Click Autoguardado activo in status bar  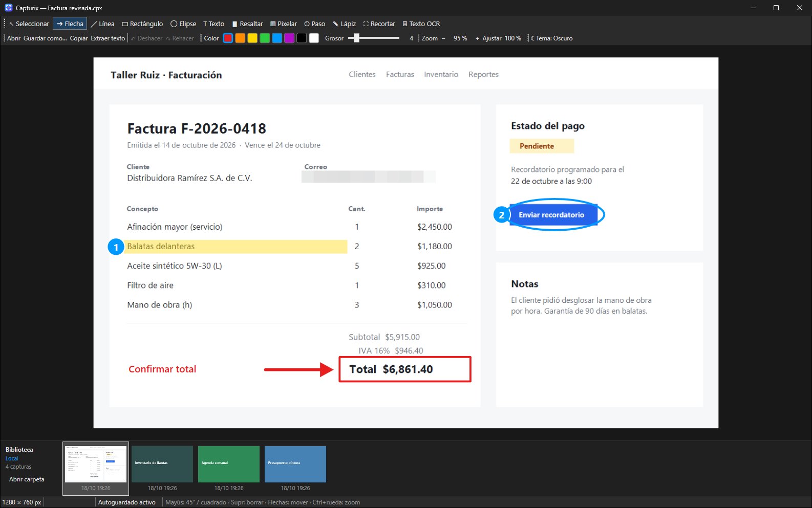click(126, 502)
